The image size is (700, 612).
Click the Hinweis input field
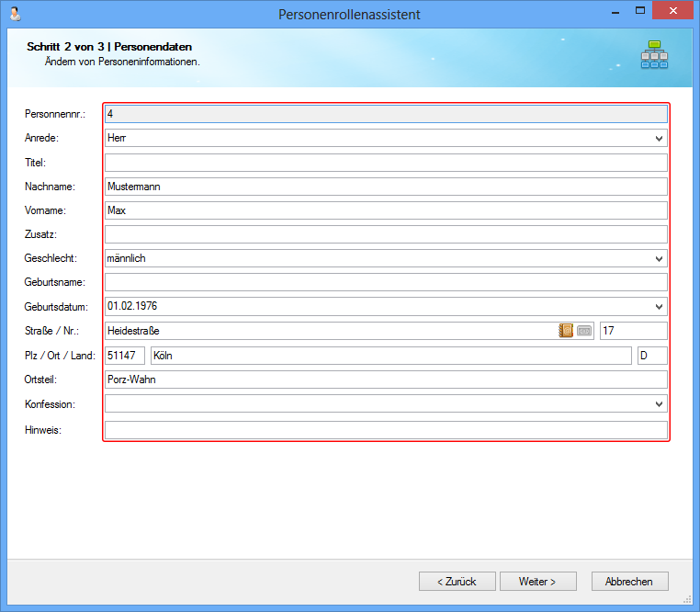pos(386,430)
